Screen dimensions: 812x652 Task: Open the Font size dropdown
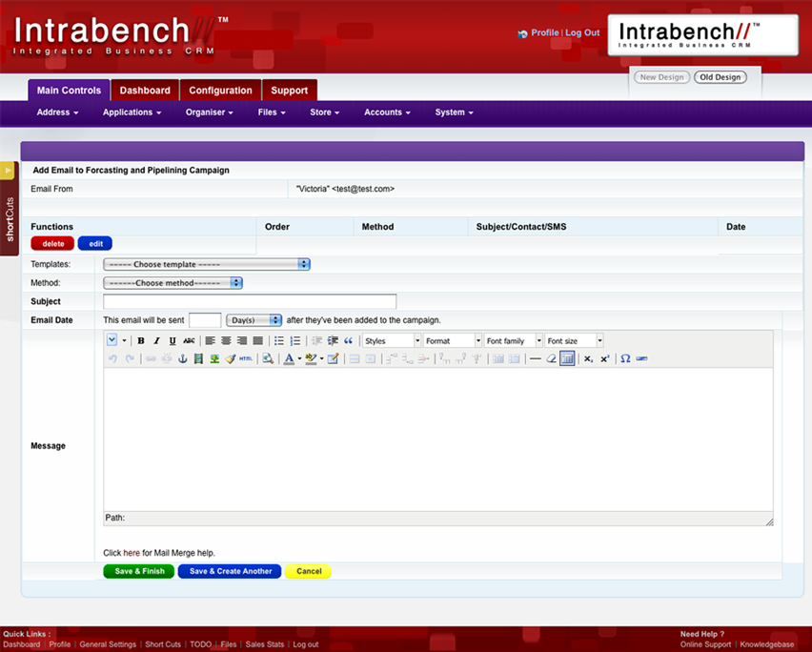pos(575,340)
